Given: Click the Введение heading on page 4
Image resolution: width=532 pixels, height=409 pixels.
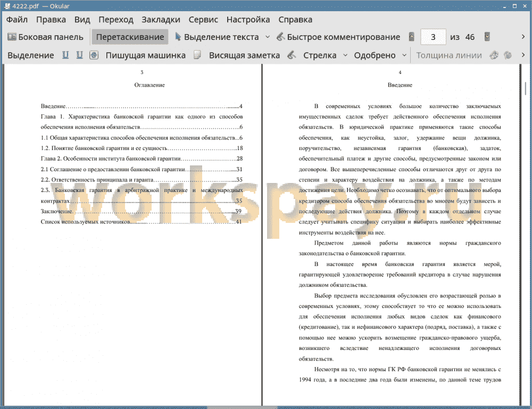Looking at the screenshot, I should (400, 85).
